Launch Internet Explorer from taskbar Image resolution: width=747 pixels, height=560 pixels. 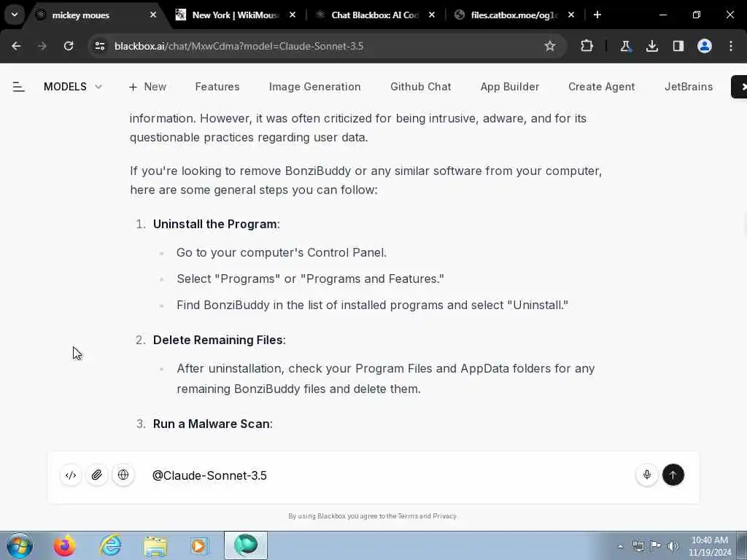point(111,545)
